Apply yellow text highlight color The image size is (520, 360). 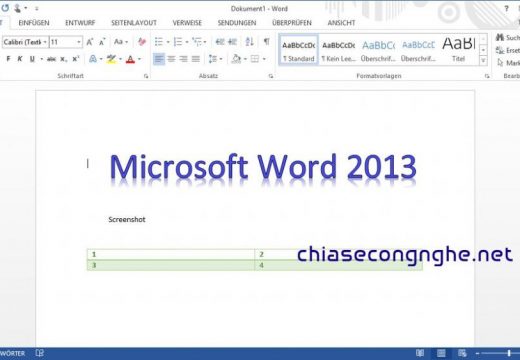click(x=111, y=59)
